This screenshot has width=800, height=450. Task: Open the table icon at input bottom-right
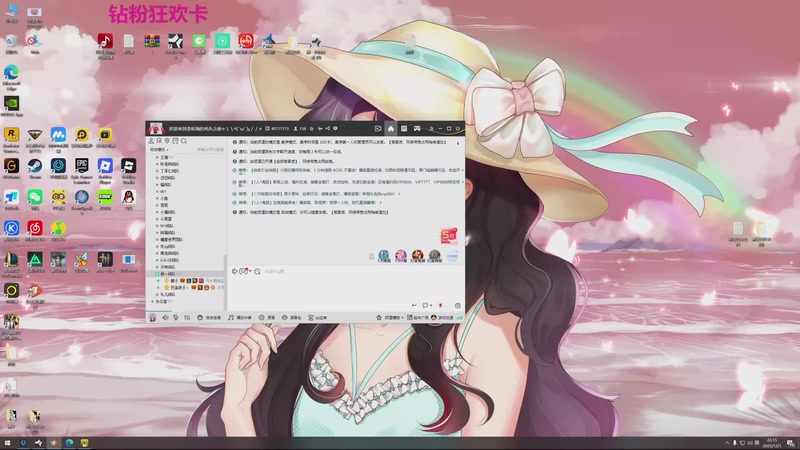coord(457,306)
